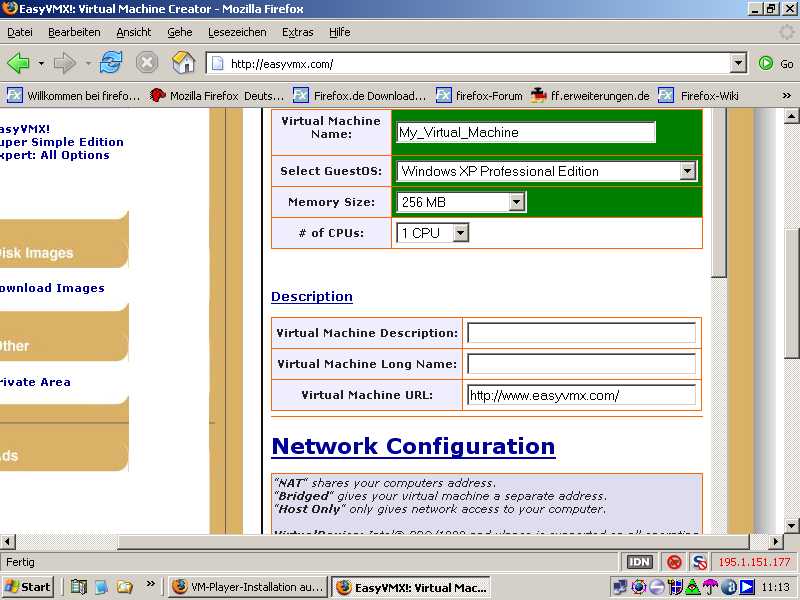Open the address bar URL history dropdown
Image resolution: width=800 pixels, height=600 pixels.
pyautogui.click(x=738, y=63)
